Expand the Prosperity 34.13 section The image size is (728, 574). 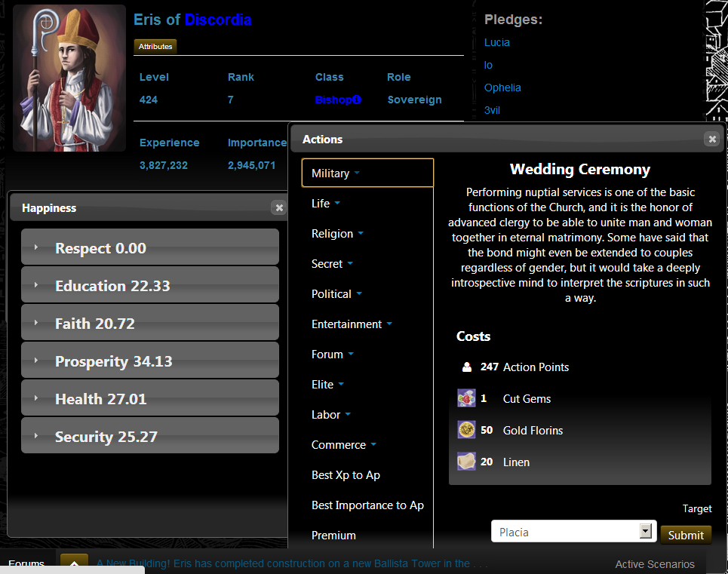(x=150, y=360)
